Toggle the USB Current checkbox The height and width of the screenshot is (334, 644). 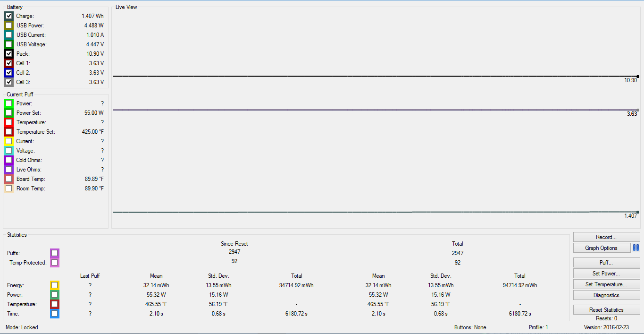coord(9,35)
